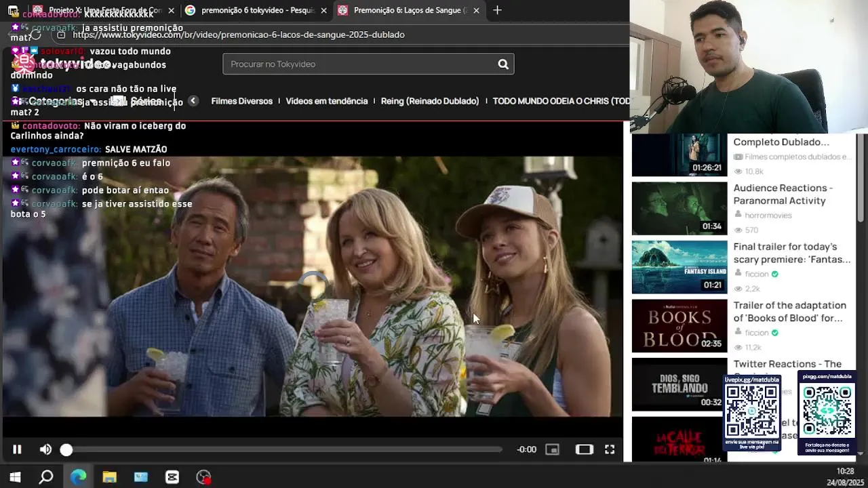Open the 'Completo Dublado...' video thumbnail
The image size is (868, 488).
[x=679, y=155]
